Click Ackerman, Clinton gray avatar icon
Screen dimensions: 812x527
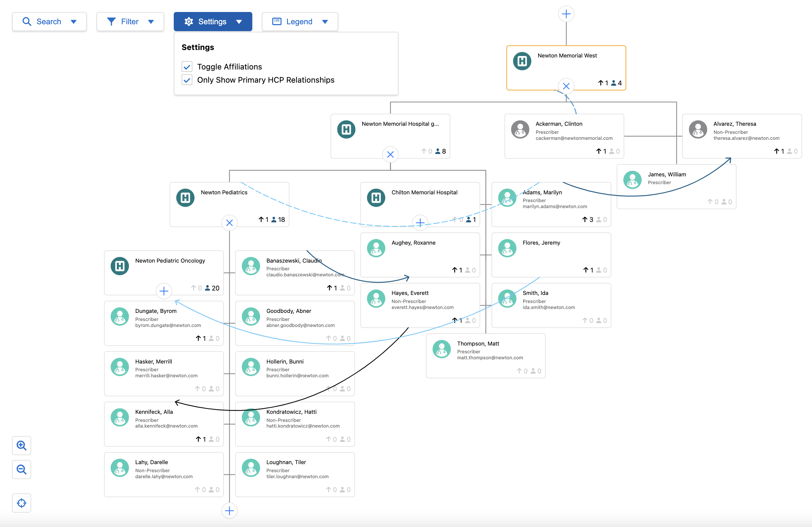(x=520, y=130)
